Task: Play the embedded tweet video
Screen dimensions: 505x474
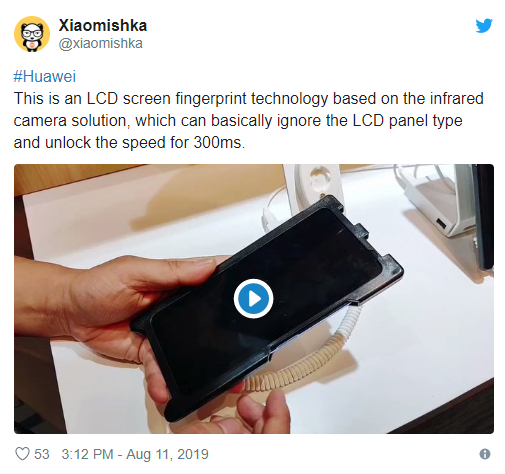Action: point(253,298)
